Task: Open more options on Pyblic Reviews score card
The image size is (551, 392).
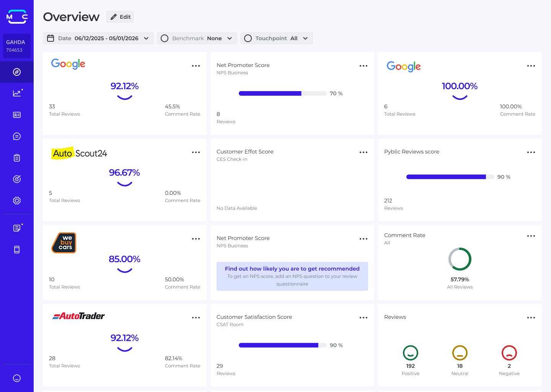Action: pos(531,152)
